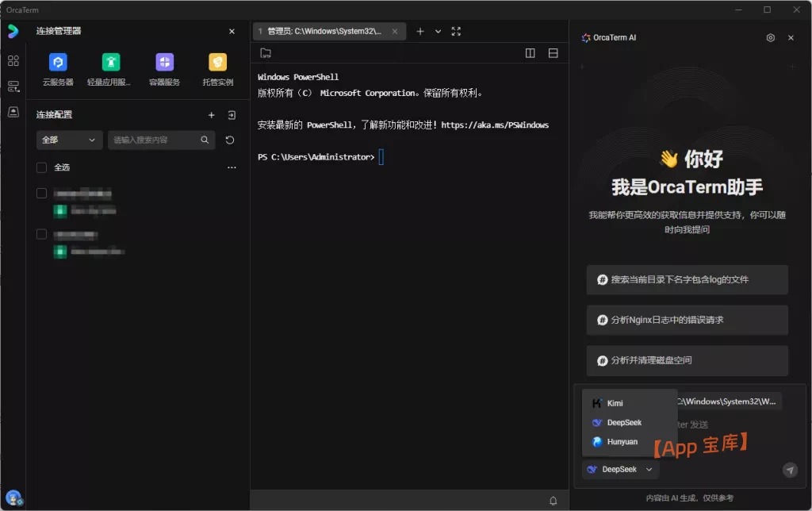Screen dimensions: 812x511
Task: Open the 全部 filter dropdown
Action: [68, 140]
